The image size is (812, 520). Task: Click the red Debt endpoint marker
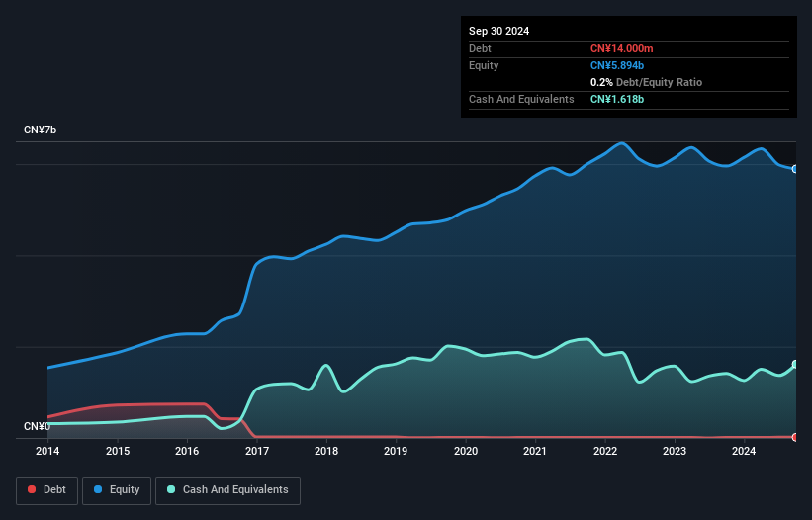click(x=795, y=437)
